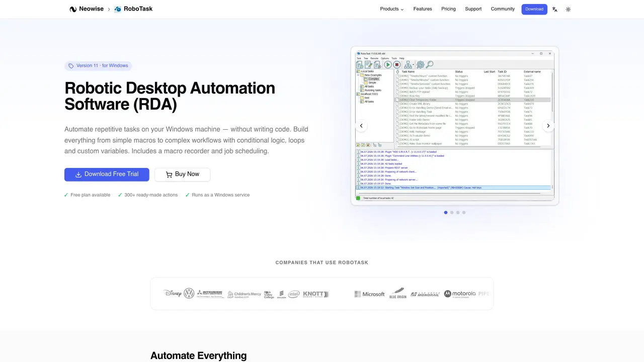Screen dimensions: 644x362
Task: Select the fourth carousel pagination dot
Action: (464, 212)
